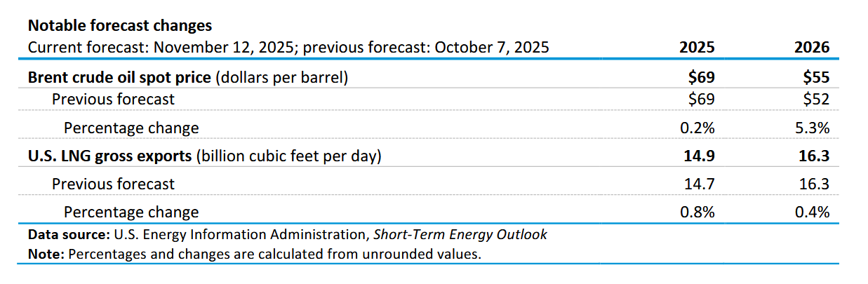Screen dimensions: 868x284
Task: Select the Previous forecast label under LNG exports
Action: [113, 184]
